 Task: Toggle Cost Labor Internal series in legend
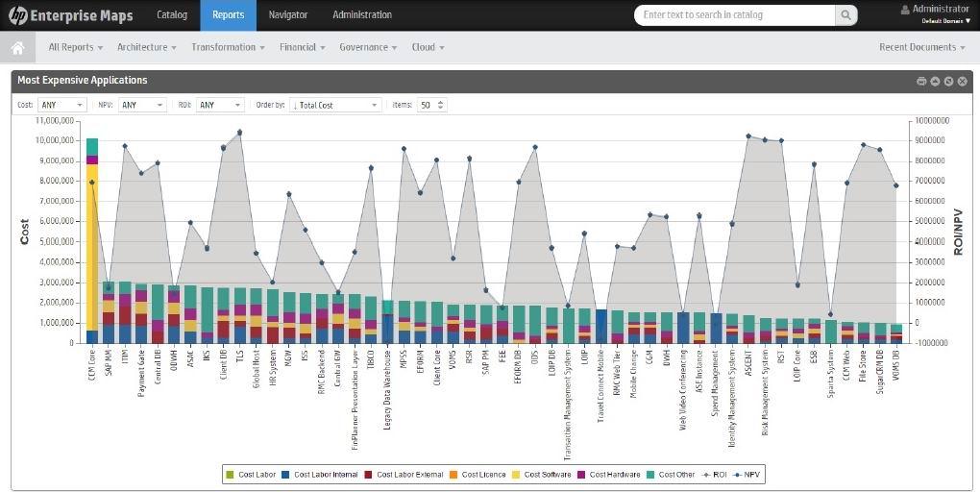319,475
